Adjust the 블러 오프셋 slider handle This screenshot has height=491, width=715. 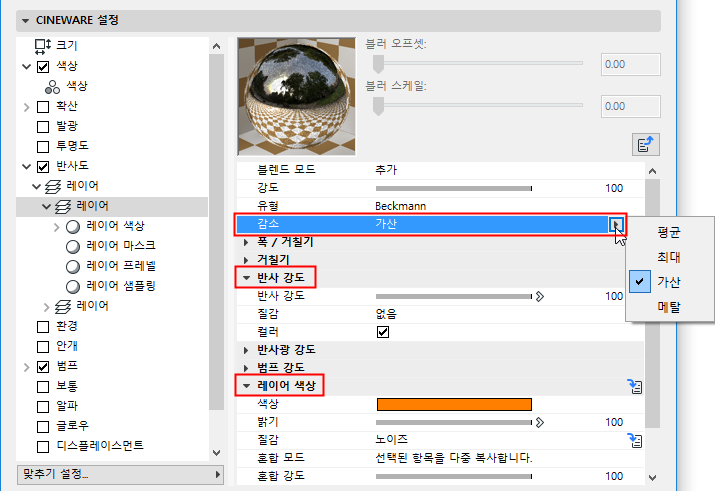pos(378,64)
